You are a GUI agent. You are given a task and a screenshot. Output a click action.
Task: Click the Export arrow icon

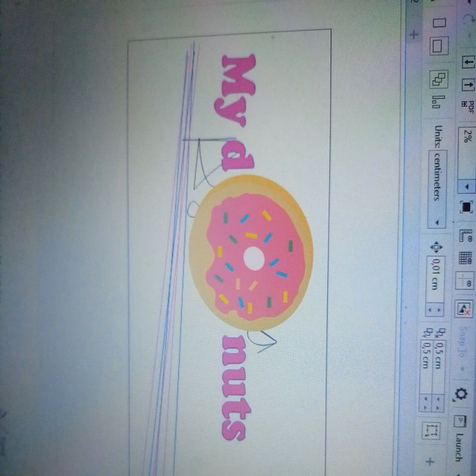(x=469, y=85)
